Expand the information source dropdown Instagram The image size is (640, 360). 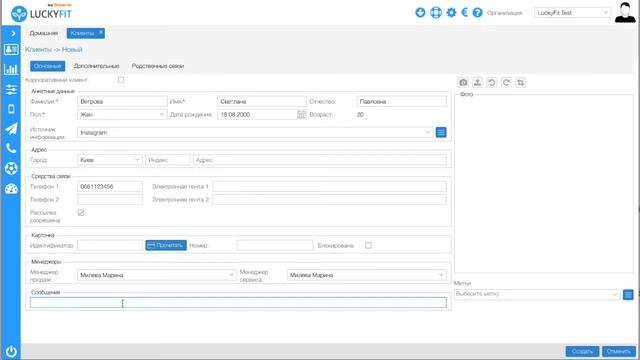click(x=255, y=132)
